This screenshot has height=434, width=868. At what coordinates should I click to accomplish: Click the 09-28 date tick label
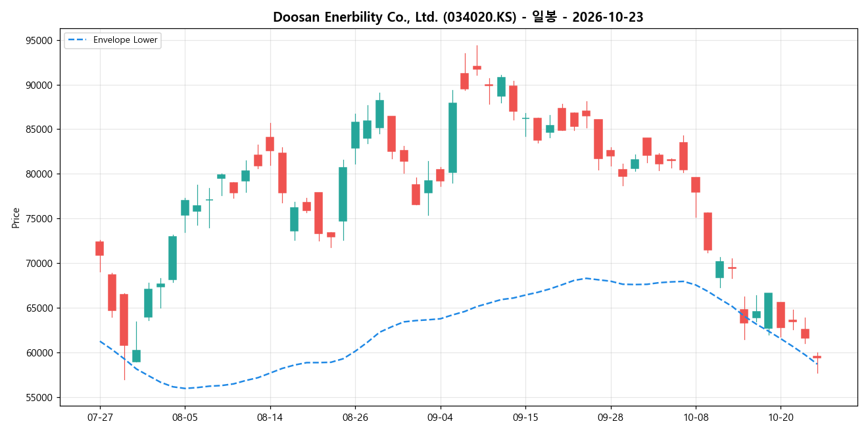610,418
